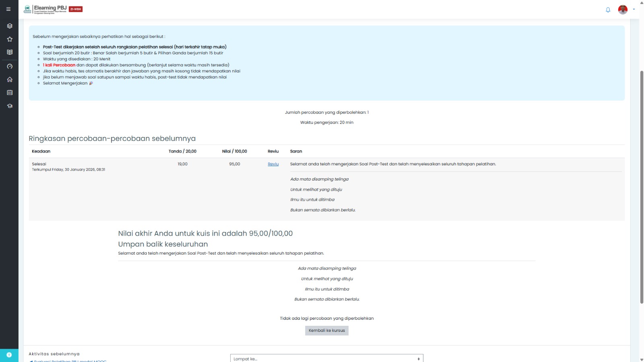This screenshot has width=644, height=362.
Task: Open the "Lompat ke..." dropdown
Action: coord(326,358)
